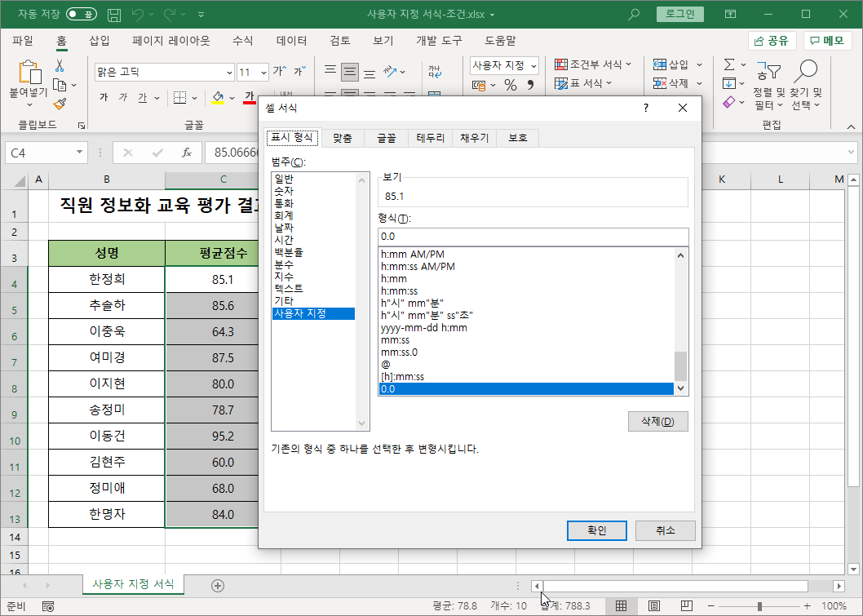Open the 표 서식 dropdown
The width and height of the screenshot is (863, 616).
pos(583,83)
